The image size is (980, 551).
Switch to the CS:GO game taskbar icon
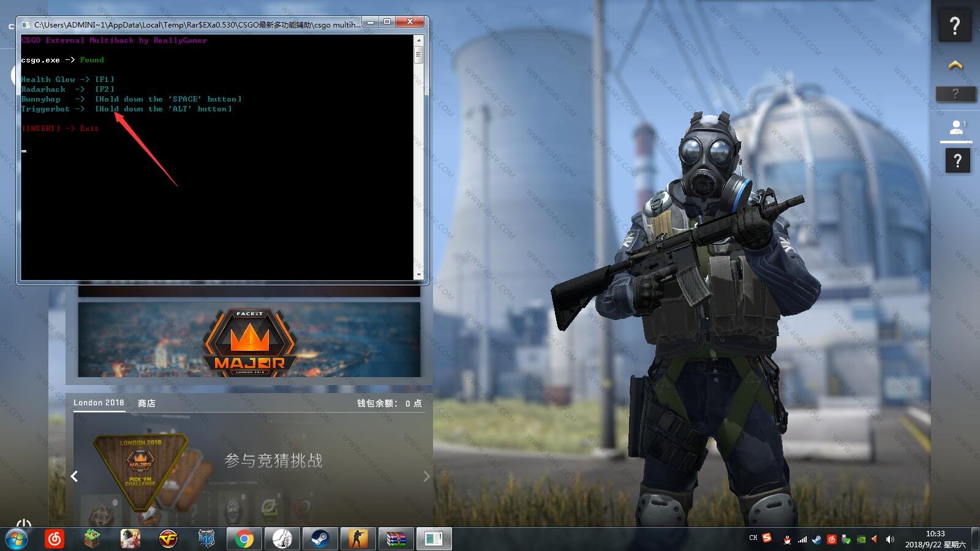358,539
